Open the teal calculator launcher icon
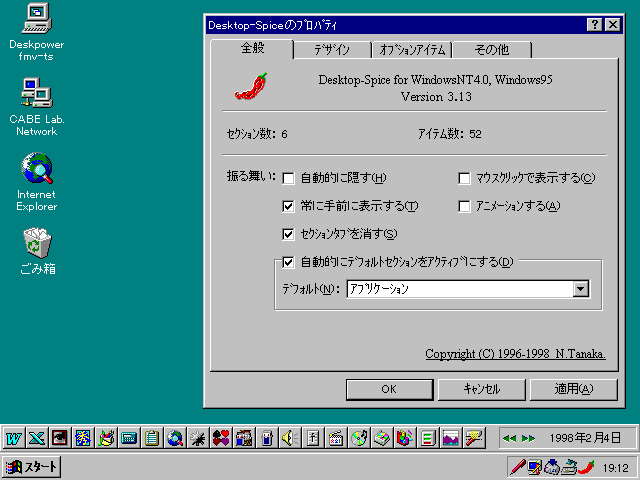Screen dimensions: 640x480 tap(129, 438)
